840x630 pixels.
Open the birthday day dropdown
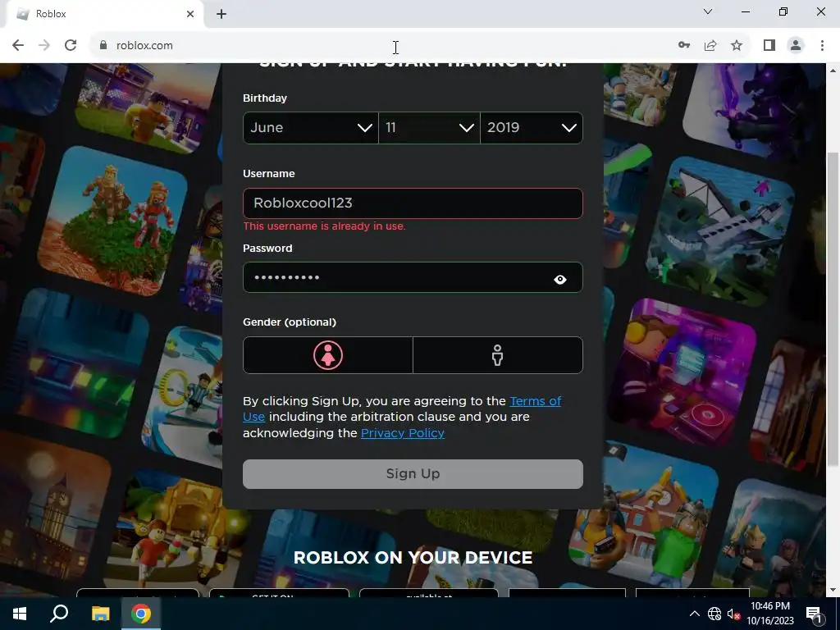click(x=429, y=127)
